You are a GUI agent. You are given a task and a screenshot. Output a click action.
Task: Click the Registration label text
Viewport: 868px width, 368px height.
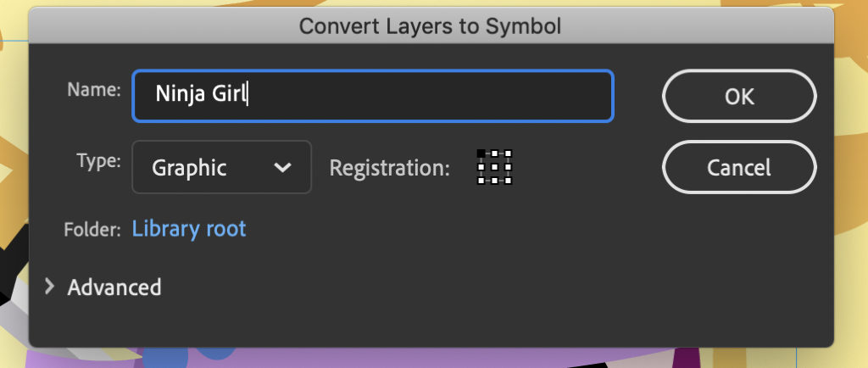tap(390, 168)
